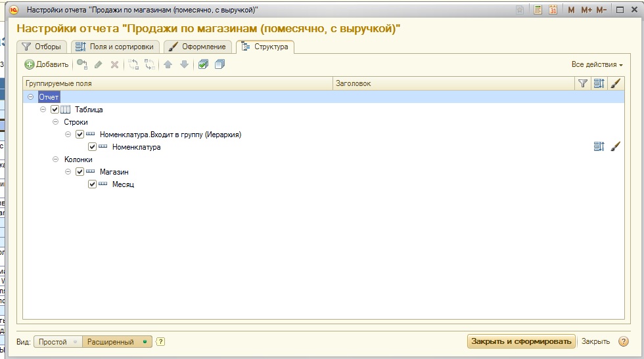Click the Добавить button
644x359 pixels.
click(46, 64)
